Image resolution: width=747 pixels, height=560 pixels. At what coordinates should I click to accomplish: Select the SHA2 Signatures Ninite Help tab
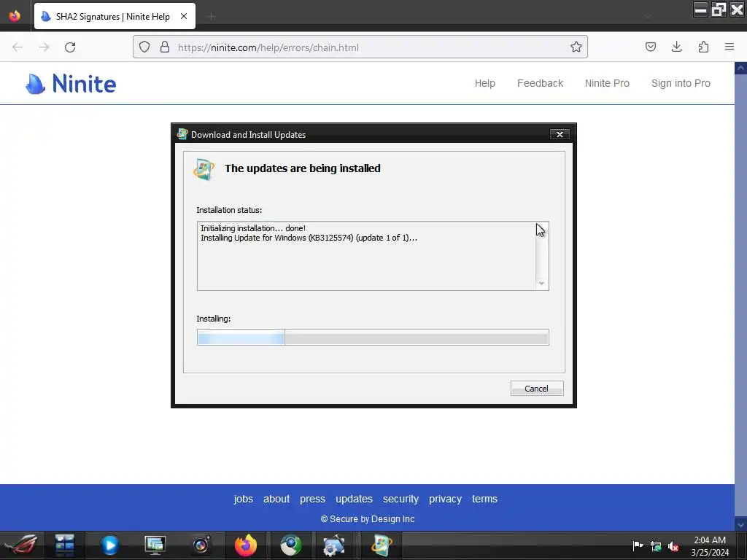[x=115, y=16]
